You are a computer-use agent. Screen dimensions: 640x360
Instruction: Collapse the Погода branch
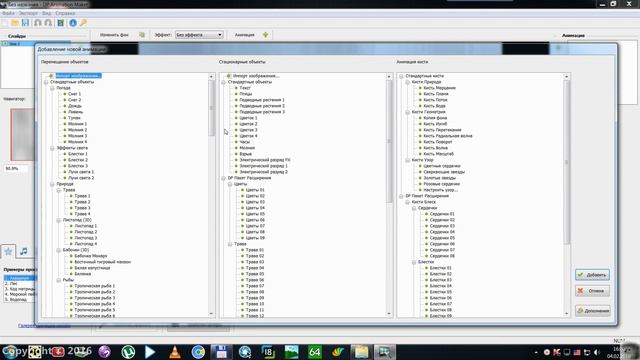point(52,88)
